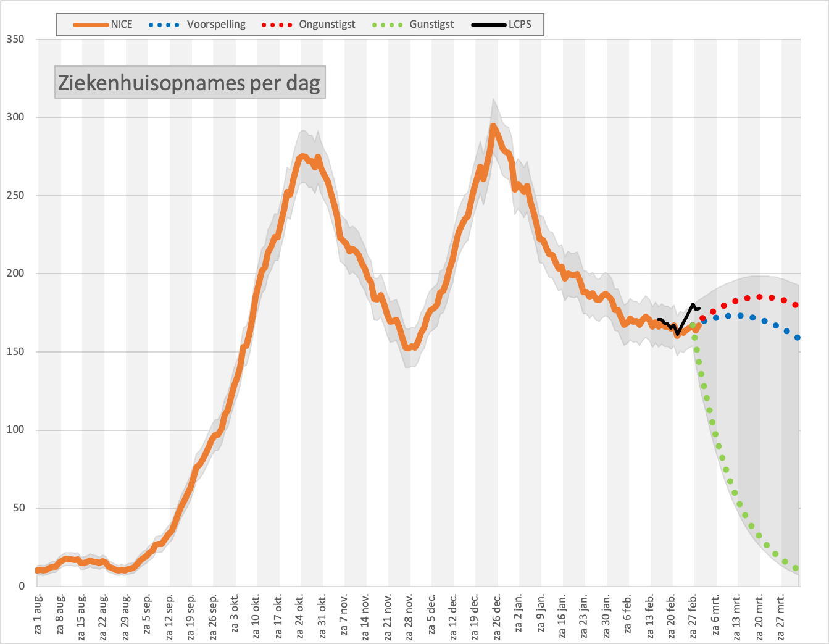This screenshot has height=644, width=829.
Task: Click the 350 y-axis label
Action: (15, 39)
